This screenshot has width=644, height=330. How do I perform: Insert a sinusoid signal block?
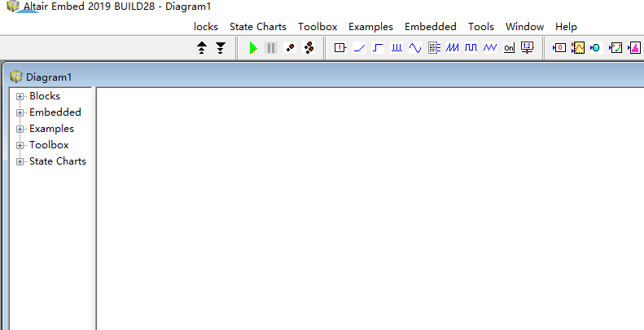click(415, 48)
